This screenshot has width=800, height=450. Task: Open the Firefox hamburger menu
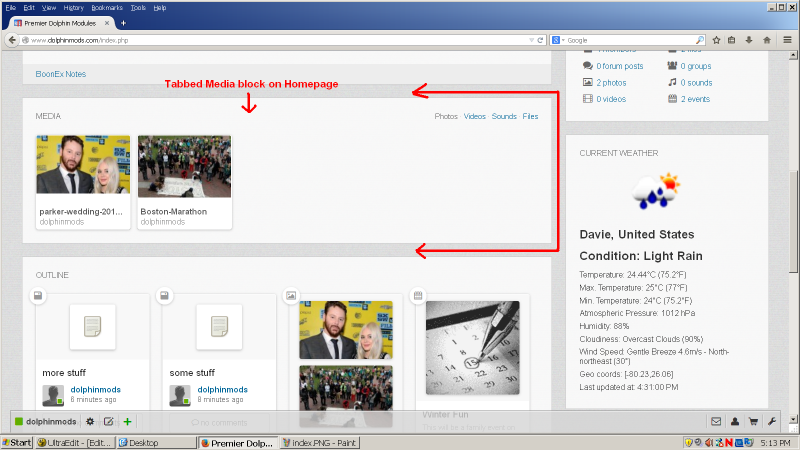[x=787, y=40]
